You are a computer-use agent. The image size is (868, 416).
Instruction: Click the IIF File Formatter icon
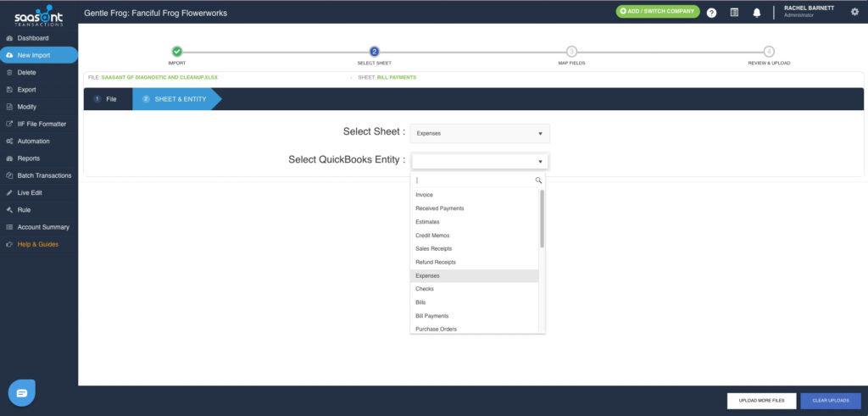8,124
